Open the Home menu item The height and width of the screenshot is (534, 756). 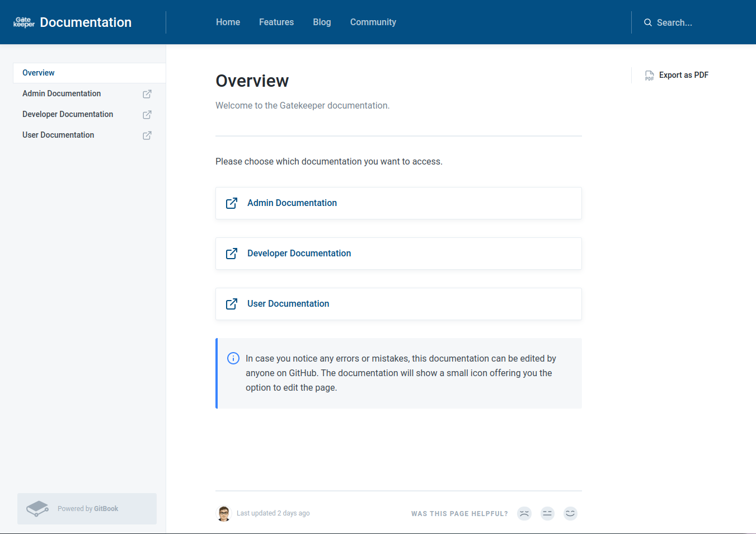228,22
